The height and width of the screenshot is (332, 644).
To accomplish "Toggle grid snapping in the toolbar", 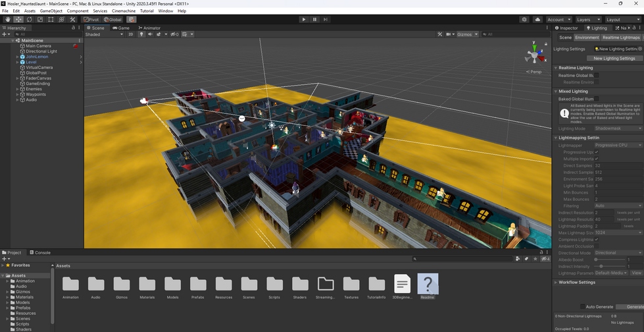I will [x=131, y=19].
